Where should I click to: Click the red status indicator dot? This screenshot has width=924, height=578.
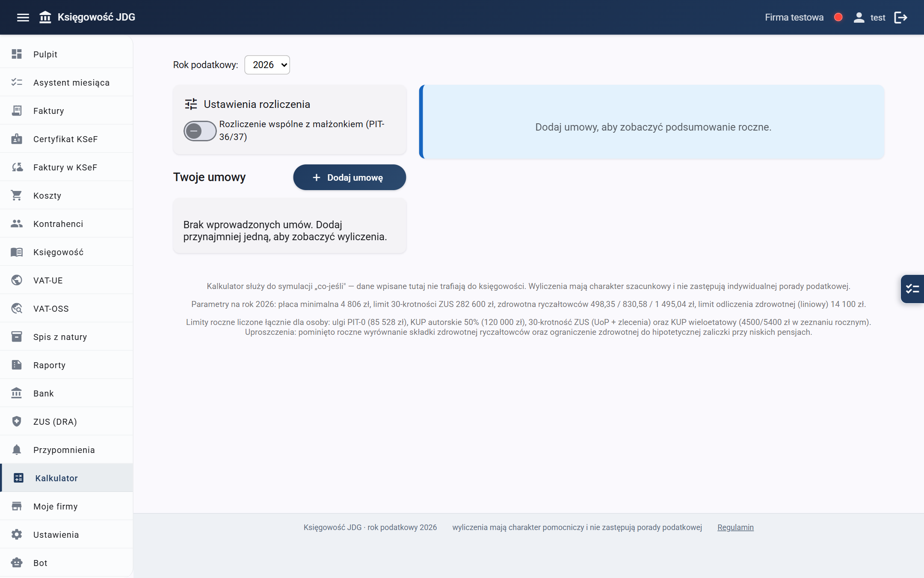click(838, 18)
